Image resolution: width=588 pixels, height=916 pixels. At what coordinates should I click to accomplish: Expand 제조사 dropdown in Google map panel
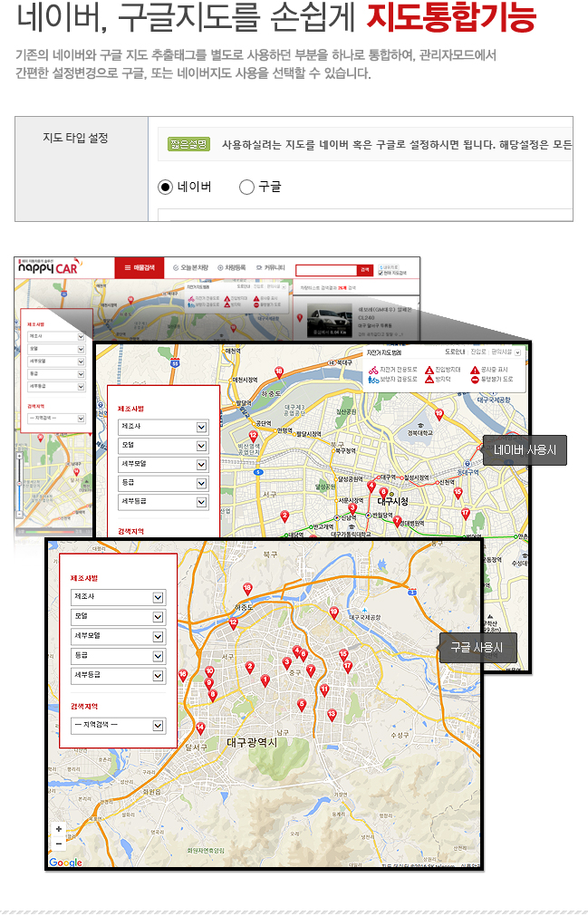click(x=119, y=597)
